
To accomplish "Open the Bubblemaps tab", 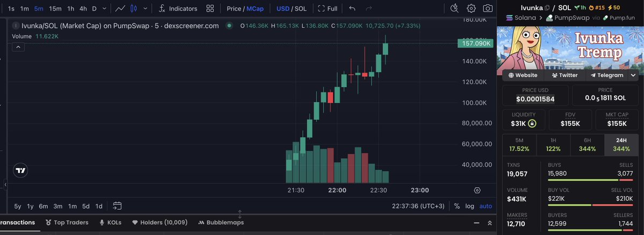I will (x=221, y=223).
